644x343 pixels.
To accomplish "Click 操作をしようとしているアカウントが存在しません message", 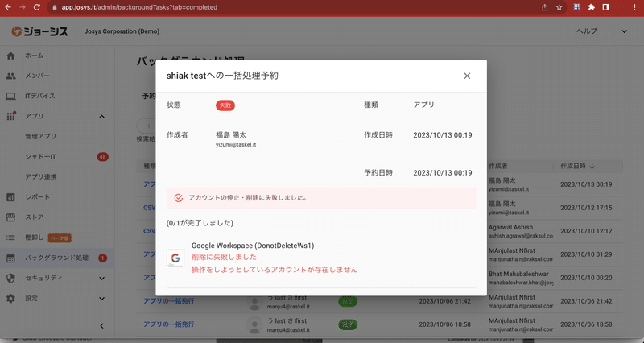I will [x=275, y=270].
